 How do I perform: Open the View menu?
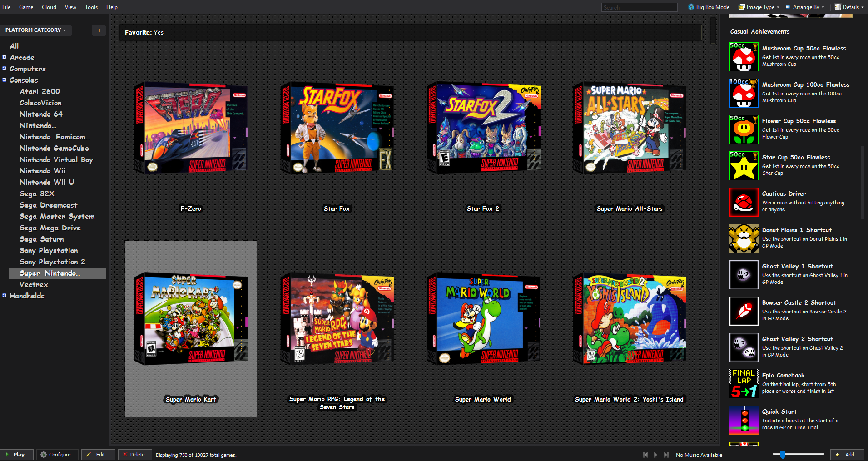point(70,7)
